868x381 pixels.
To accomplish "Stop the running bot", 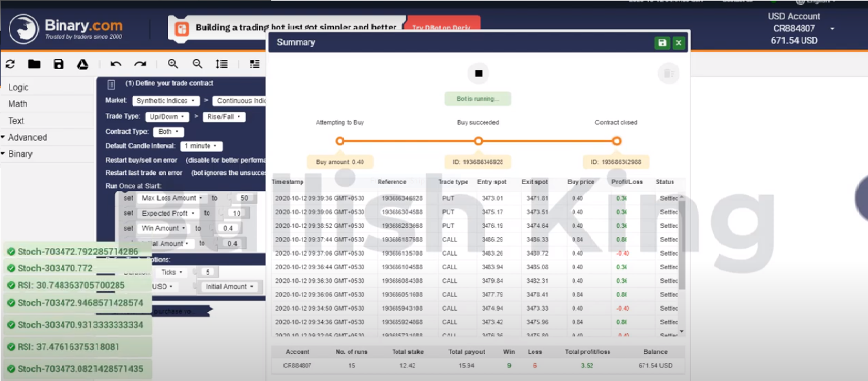I will [x=478, y=73].
